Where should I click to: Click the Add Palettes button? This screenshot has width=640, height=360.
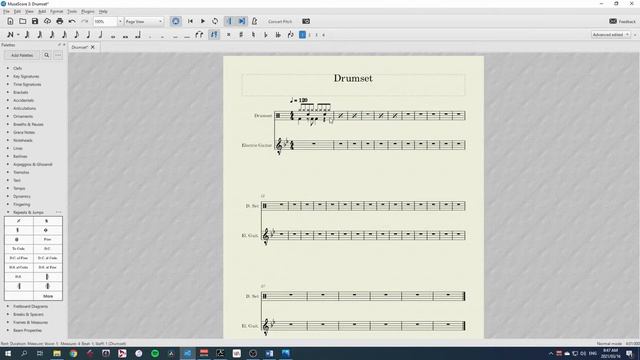[22, 55]
